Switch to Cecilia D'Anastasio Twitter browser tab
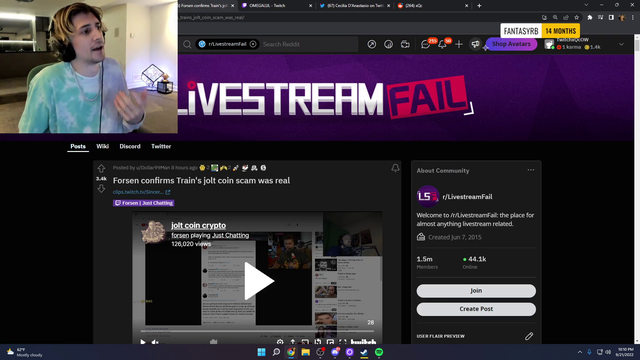Image resolution: width=640 pixels, height=360 pixels. [x=354, y=6]
